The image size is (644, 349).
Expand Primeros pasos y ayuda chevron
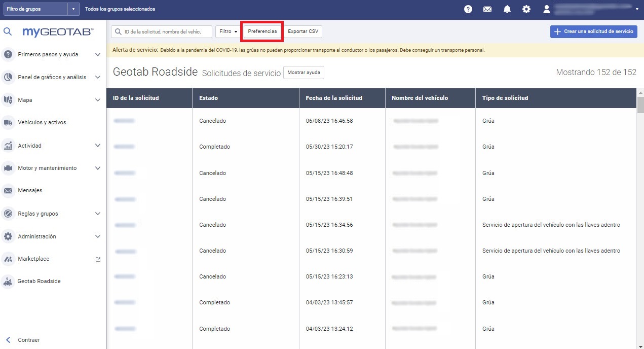tap(98, 54)
